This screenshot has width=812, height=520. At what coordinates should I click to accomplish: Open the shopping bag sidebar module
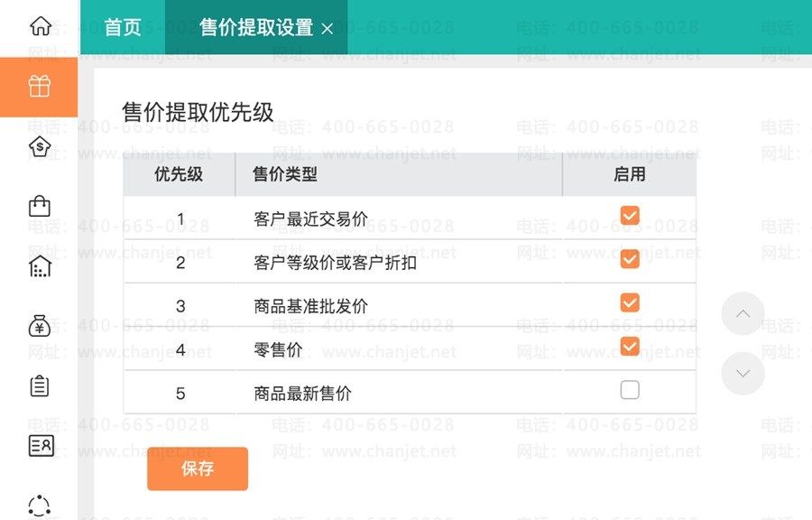coord(40,206)
